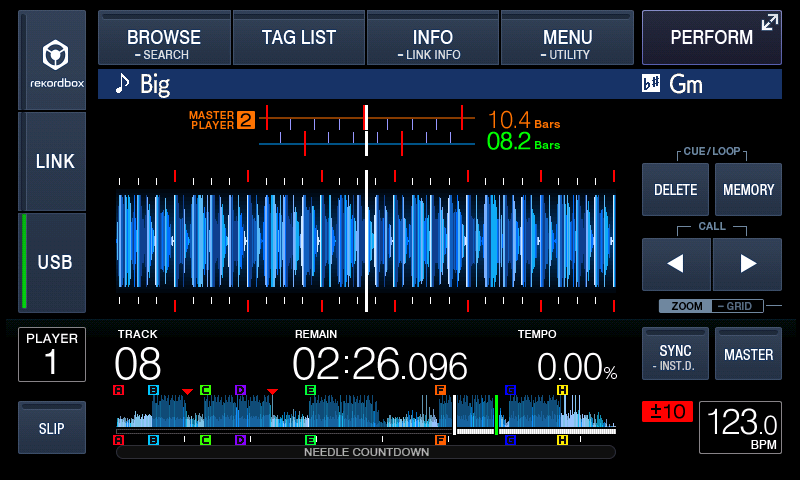Jump to the orange hot cue F marker
Screen dimensions: 800x480
[x=440, y=390]
